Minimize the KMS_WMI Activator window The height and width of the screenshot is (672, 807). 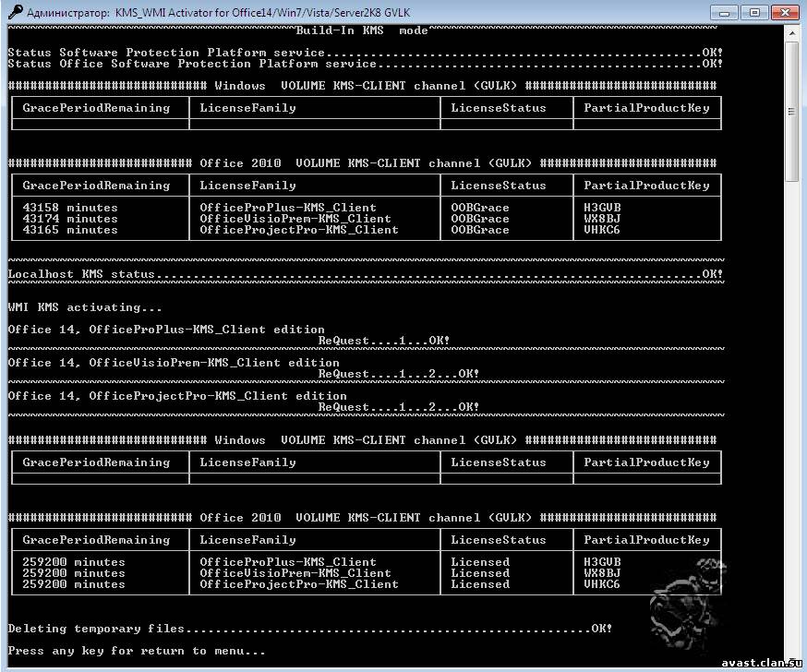724,12
